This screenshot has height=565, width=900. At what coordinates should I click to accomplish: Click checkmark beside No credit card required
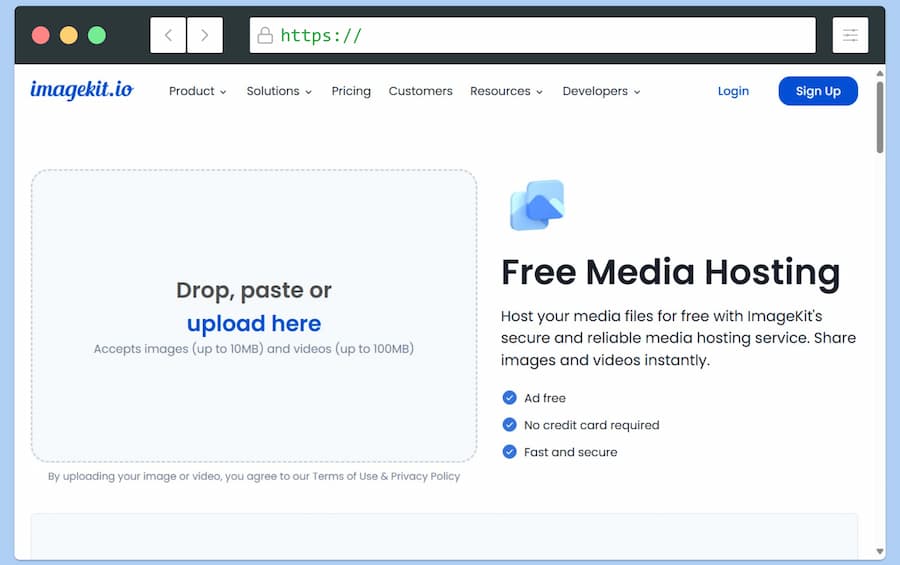510,425
